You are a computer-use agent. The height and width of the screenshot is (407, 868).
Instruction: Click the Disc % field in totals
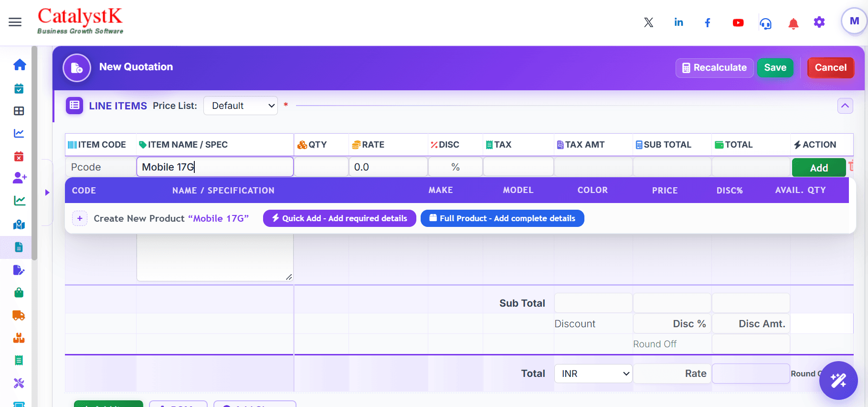coord(672,324)
